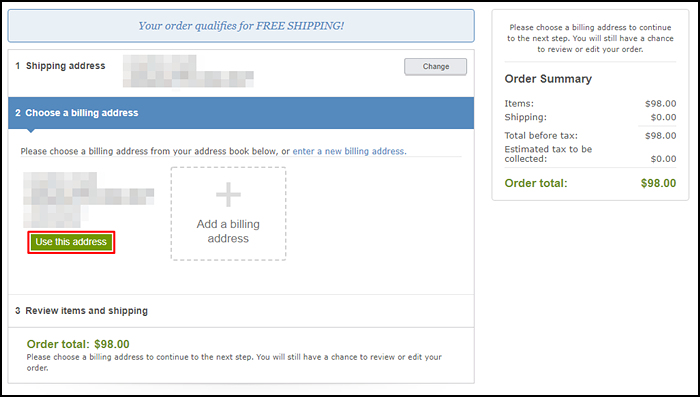
Task: Click the small pointer arrow under billing header
Action: tap(31, 131)
